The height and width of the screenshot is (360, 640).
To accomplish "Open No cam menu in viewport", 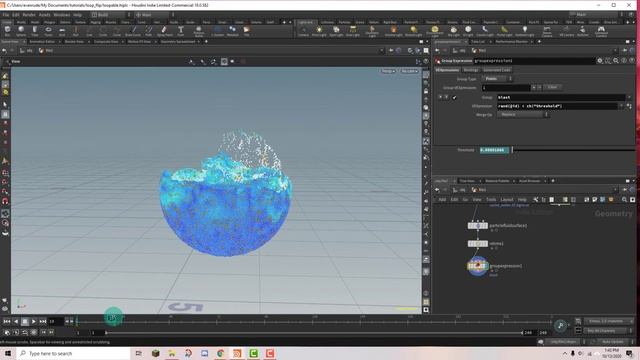I will click(409, 71).
